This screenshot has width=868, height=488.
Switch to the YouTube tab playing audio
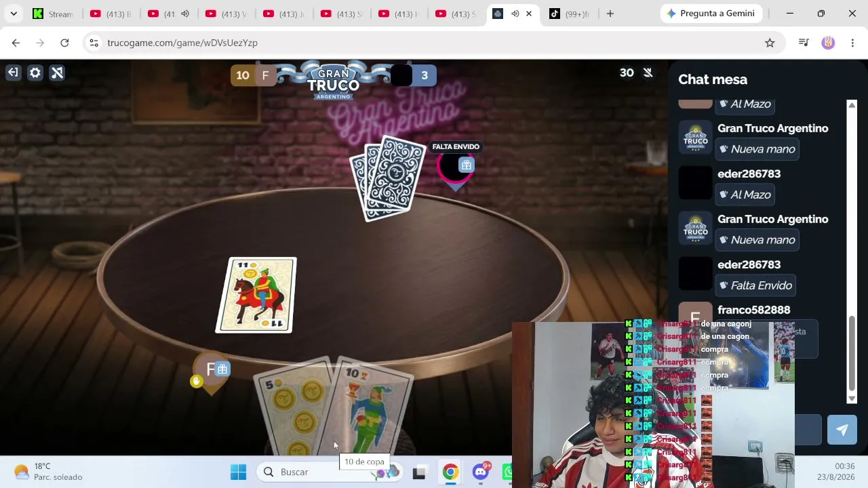(170, 14)
